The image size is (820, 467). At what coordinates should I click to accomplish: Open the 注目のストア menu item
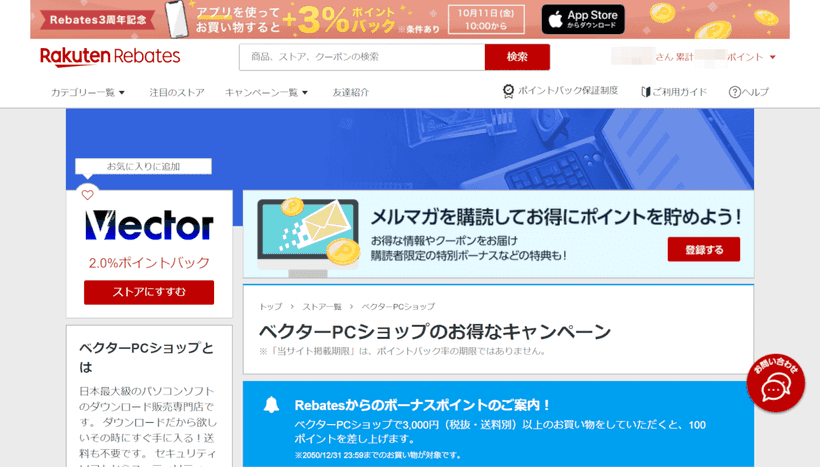177,93
